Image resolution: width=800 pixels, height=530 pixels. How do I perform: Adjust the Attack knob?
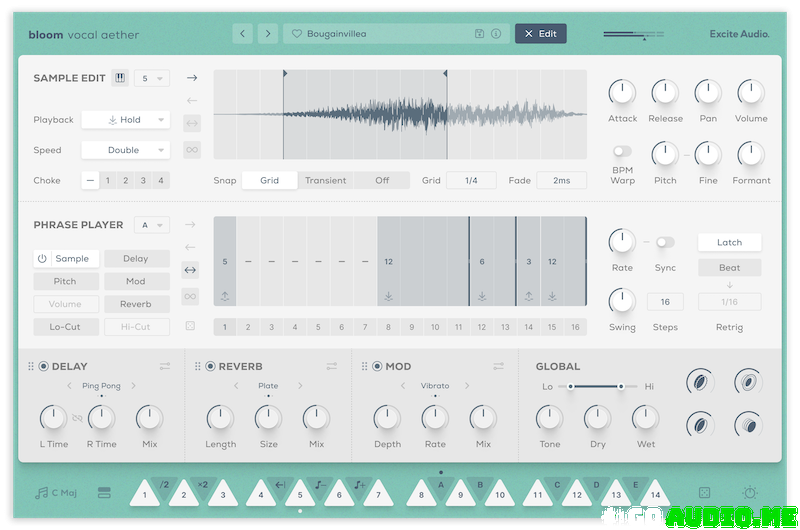[622, 92]
